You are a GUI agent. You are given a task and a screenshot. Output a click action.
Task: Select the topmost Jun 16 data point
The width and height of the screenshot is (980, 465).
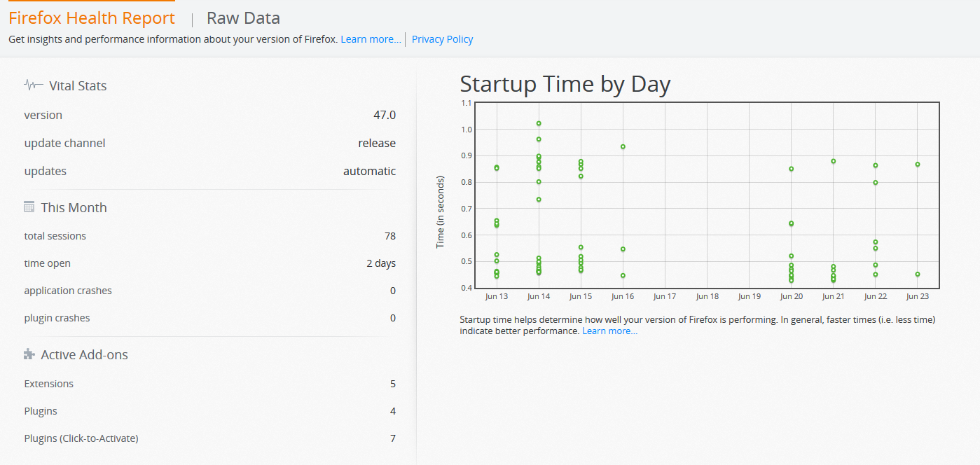(x=623, y=146)
